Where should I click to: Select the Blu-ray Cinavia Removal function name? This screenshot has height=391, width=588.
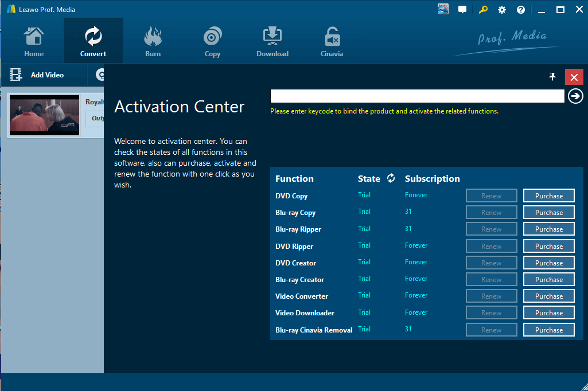314,330
